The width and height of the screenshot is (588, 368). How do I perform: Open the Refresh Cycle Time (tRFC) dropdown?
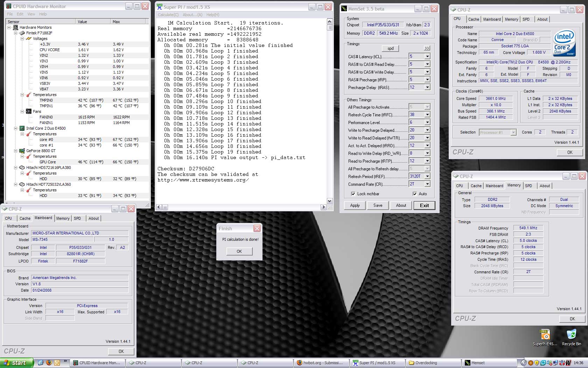[427, 115]
